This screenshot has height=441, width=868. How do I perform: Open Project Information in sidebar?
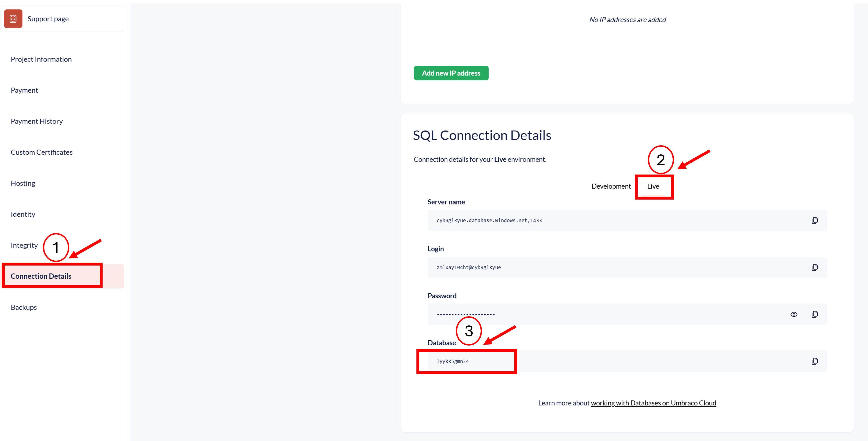41,59
